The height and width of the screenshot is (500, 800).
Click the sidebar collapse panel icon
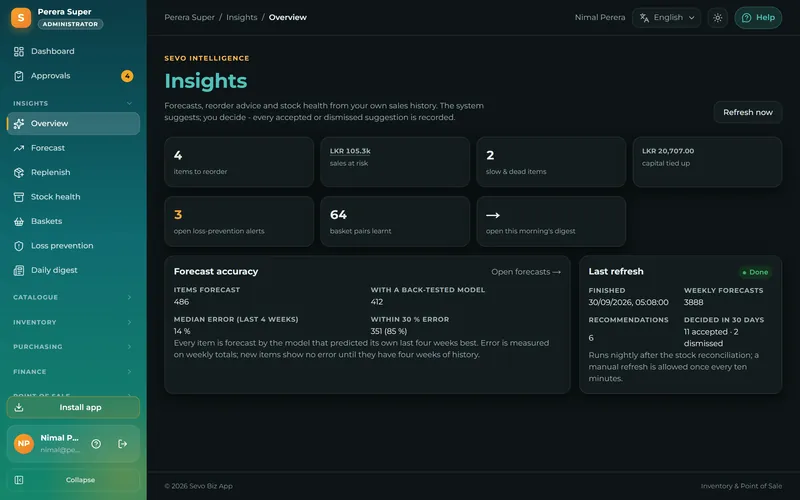(x=19, y=480)
